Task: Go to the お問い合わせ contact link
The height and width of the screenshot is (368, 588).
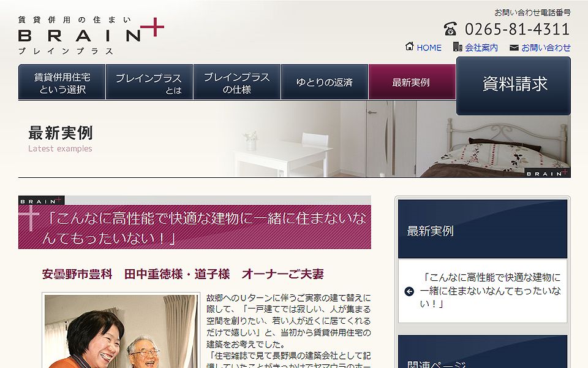Action: pos(546,48)
